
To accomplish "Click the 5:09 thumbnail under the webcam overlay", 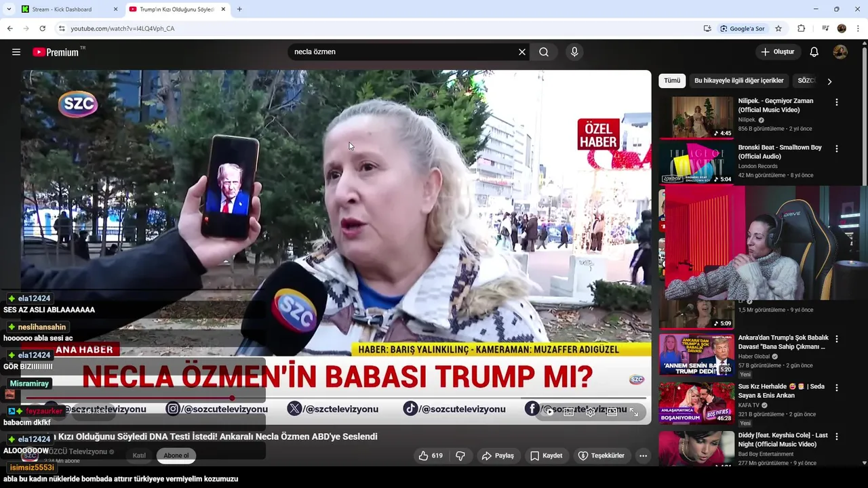I will coord(696,314).
